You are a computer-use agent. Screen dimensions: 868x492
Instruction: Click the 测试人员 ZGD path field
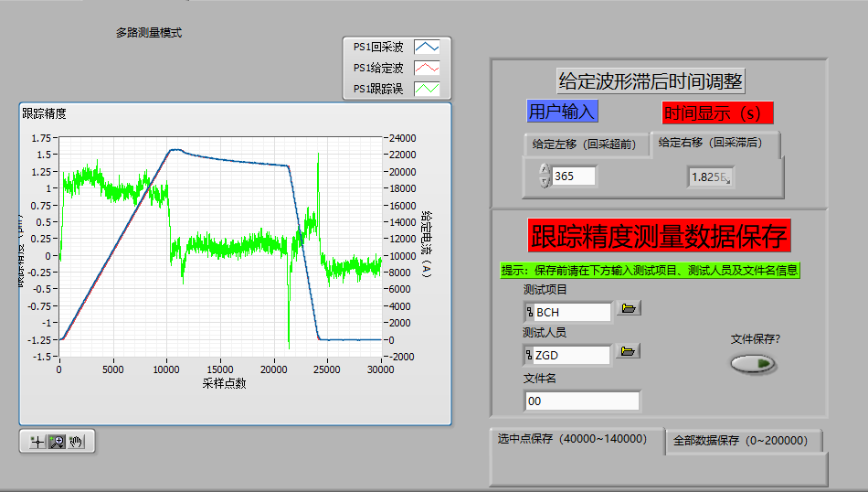pos(571,355)
